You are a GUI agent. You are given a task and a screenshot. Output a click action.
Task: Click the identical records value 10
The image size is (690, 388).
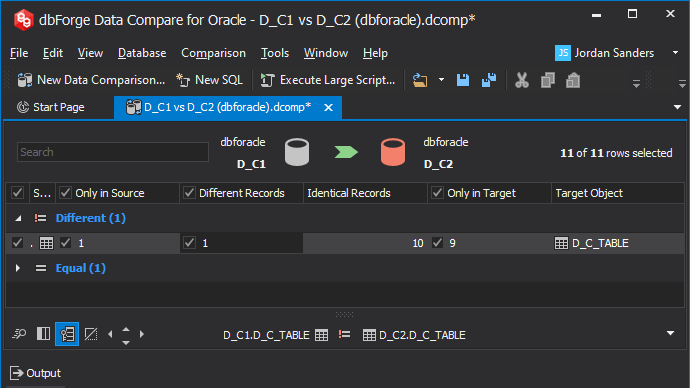[x=418, y=243]
